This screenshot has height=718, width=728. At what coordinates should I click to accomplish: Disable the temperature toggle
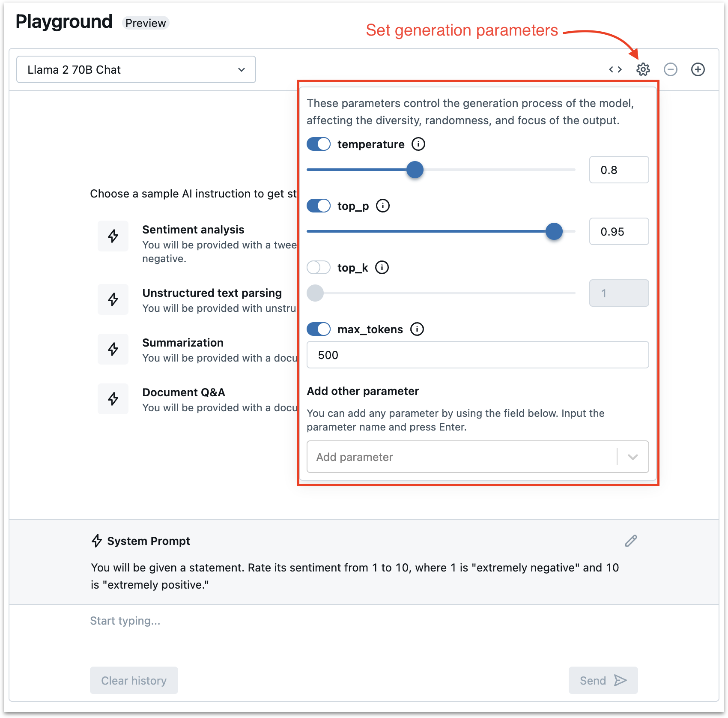pyautogui.click(x=319, y=144)
